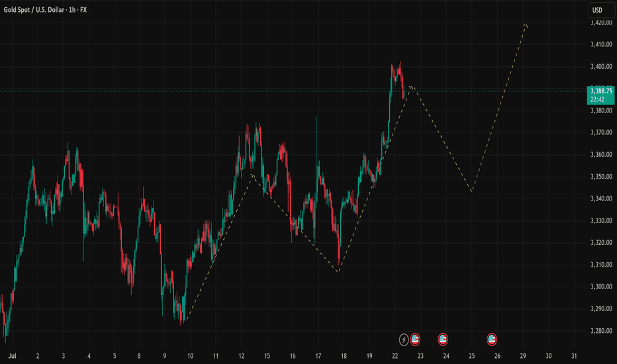Click date 15 on the time axis
This screenshot has width=617, height=364.
pyautogui.click(x=267, y=356)
